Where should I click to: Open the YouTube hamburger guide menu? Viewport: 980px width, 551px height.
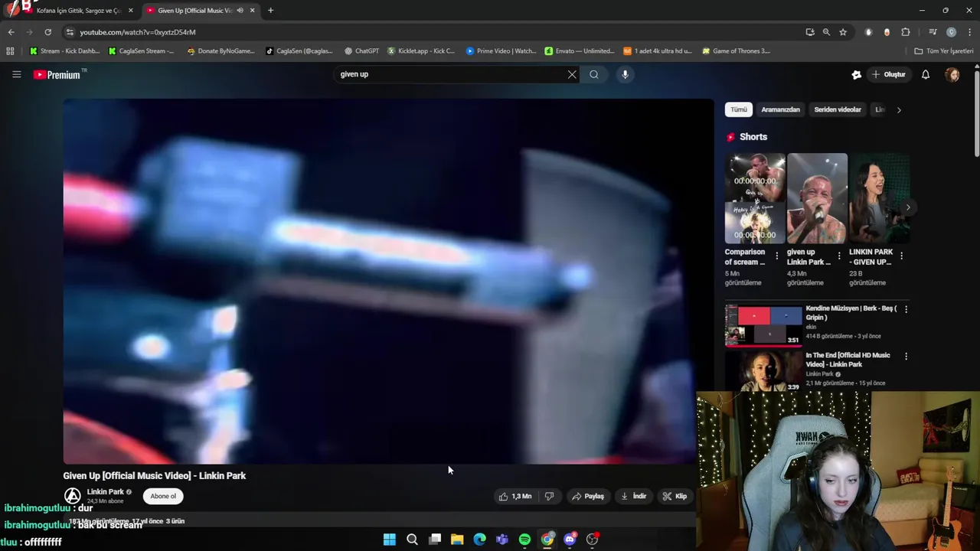click(x=16, y=74)
